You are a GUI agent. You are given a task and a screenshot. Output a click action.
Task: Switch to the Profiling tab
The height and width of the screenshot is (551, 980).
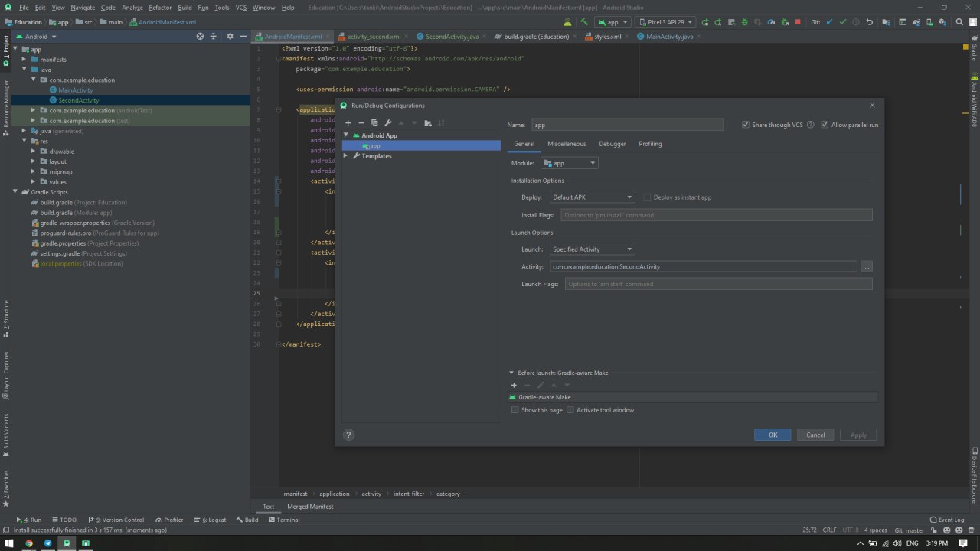click(650, 144)
